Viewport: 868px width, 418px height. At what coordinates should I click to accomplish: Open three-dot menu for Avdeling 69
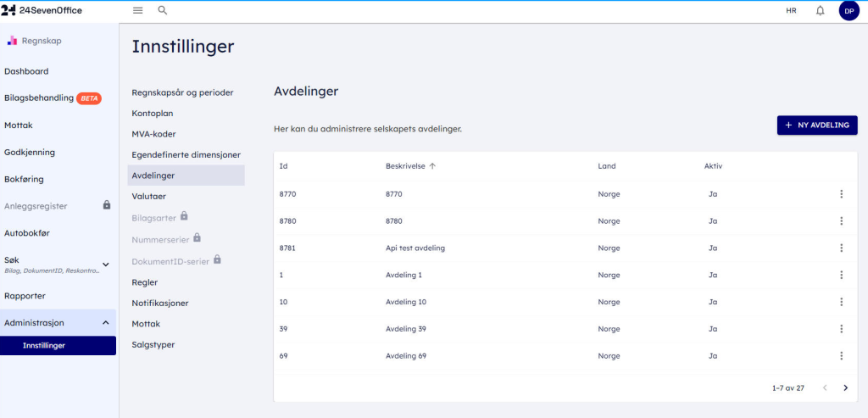click(841, 356)
